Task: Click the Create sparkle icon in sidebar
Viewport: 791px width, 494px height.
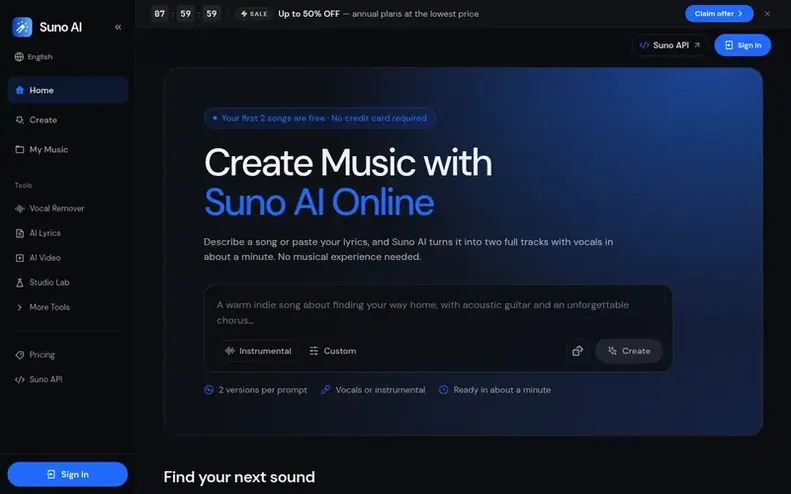Action: [20, 120]
